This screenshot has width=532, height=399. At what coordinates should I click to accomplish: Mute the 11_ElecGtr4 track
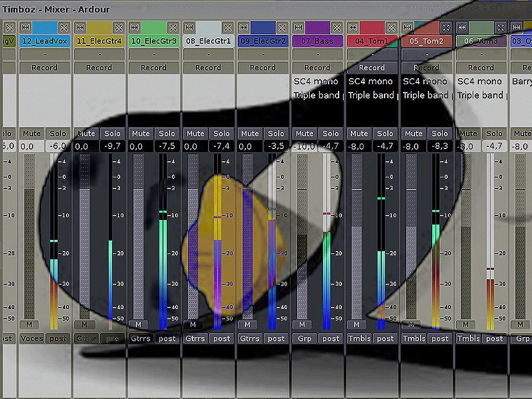click(x=86, y=134)
